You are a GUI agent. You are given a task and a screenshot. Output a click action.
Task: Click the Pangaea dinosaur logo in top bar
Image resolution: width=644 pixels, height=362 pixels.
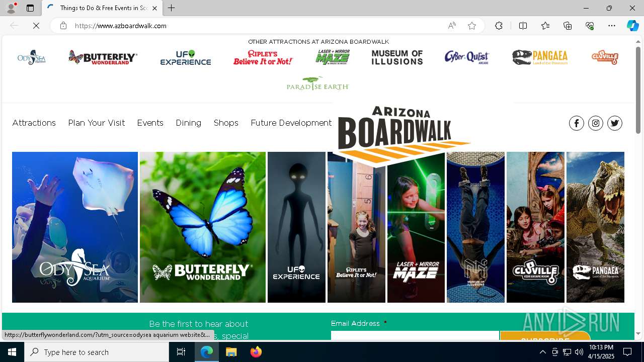[540, 57]
